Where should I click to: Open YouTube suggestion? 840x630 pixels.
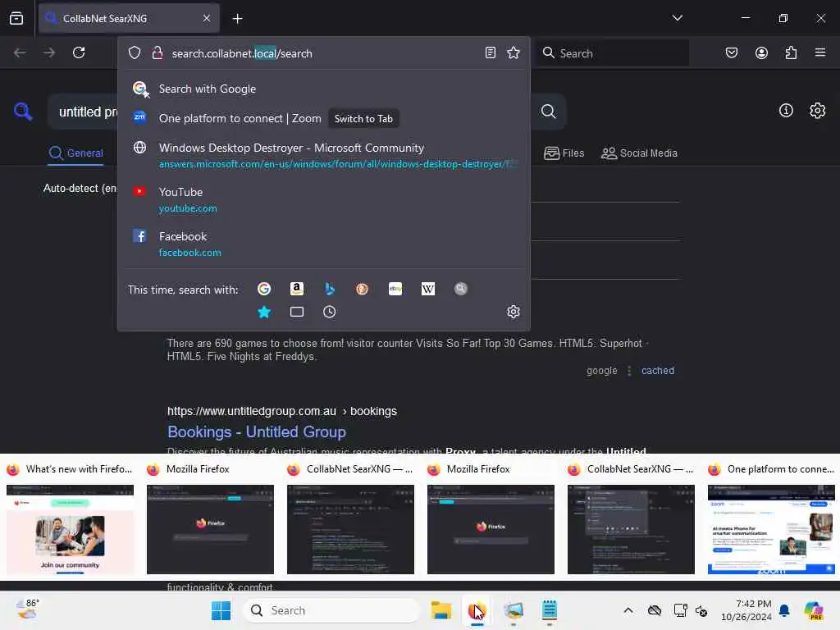click(323, 200)
